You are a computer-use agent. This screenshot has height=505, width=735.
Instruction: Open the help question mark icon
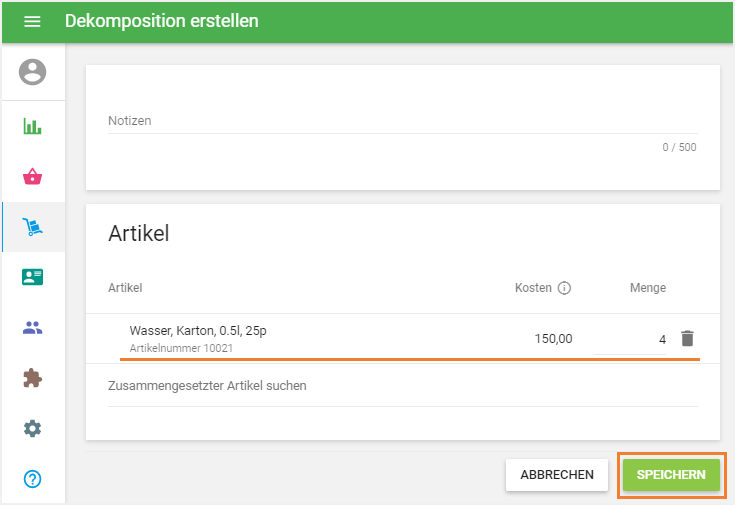[33, 478]
